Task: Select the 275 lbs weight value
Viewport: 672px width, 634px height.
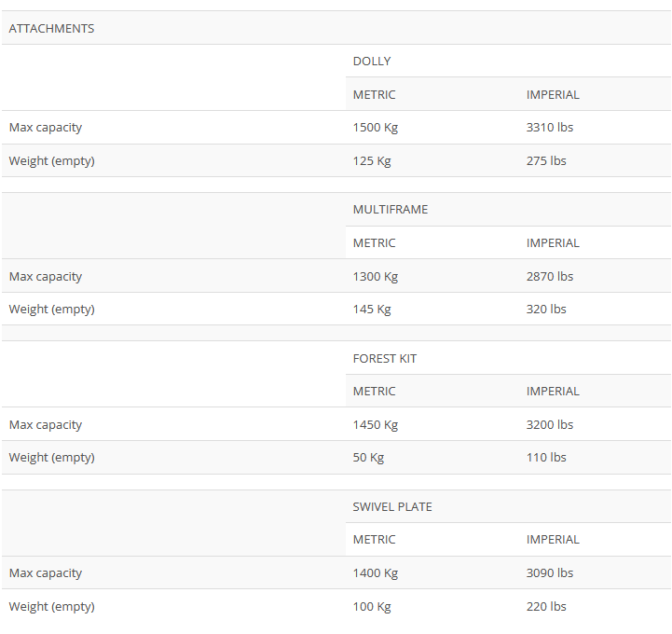Action: coord(546,160)
